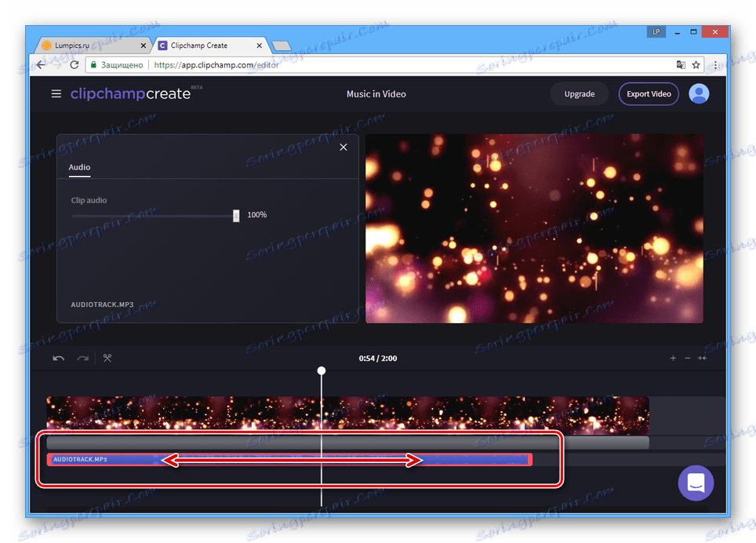Maximize the browser window

click(693, 32)
